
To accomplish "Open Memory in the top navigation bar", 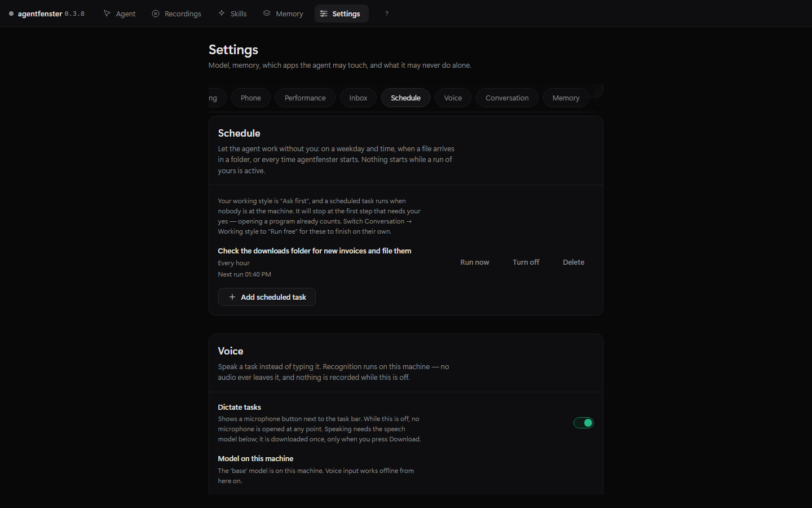I will point(283,14).
